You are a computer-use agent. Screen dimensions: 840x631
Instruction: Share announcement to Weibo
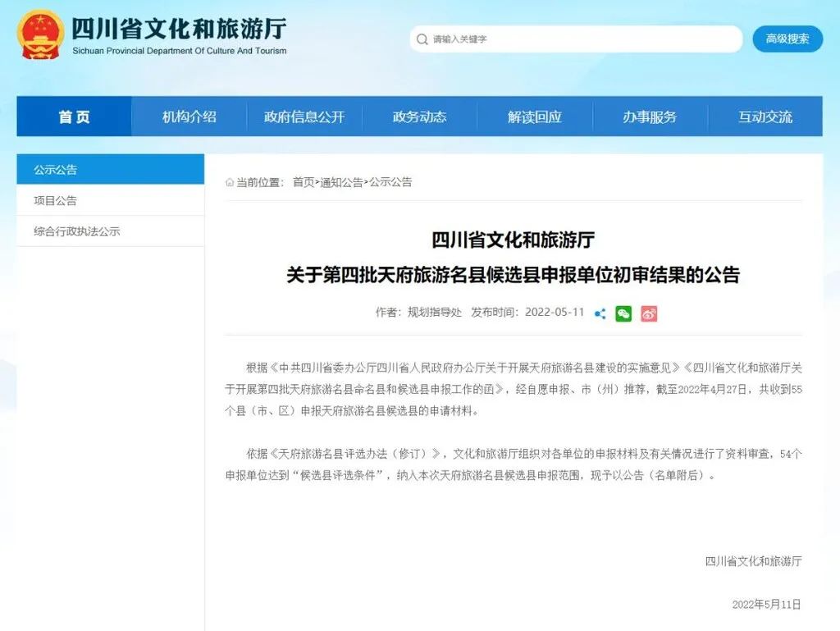point(649,313)
